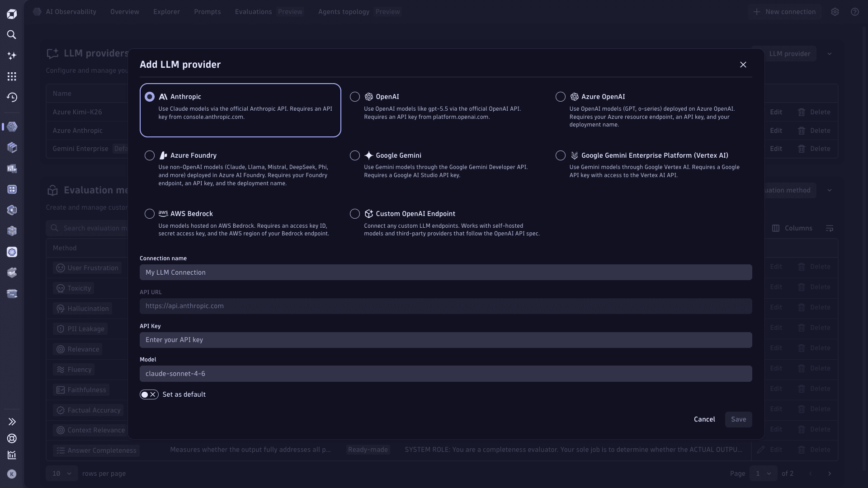
Task: Open the Evaluations tab
Action: [x=254, y=12]
